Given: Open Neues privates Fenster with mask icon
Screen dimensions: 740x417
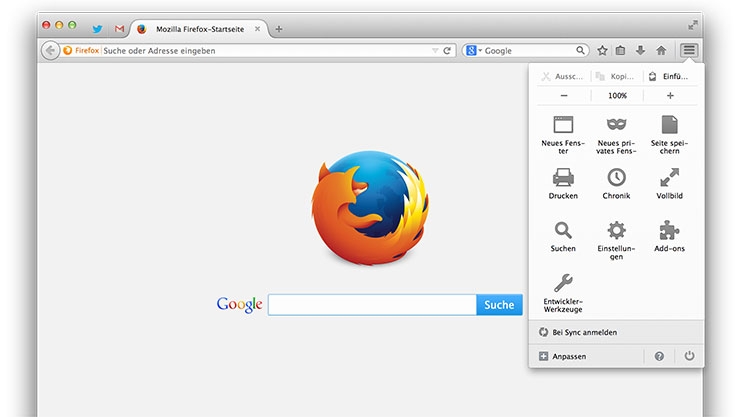Looking at the screenshot, I should [x=616, y=134].
